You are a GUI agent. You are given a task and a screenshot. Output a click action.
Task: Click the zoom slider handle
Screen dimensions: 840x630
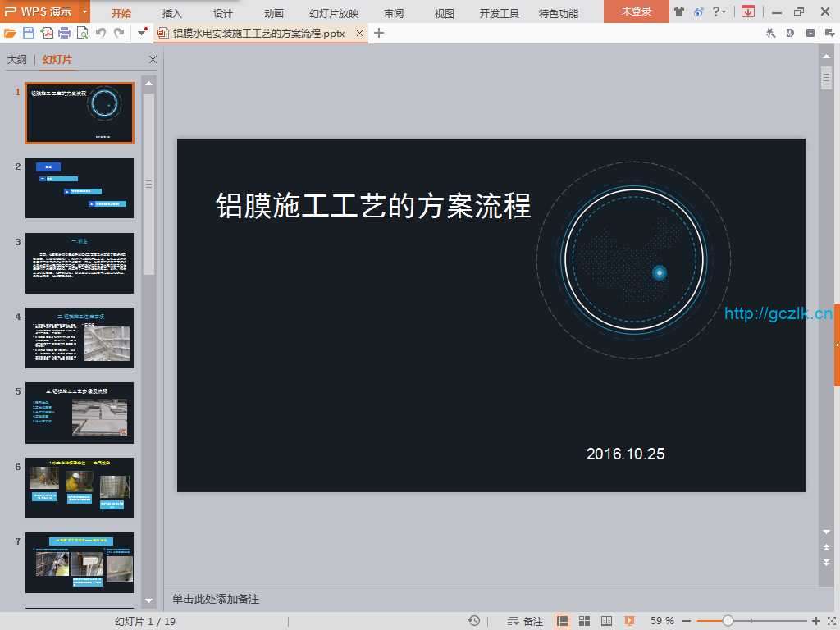(x=728, y=621)
